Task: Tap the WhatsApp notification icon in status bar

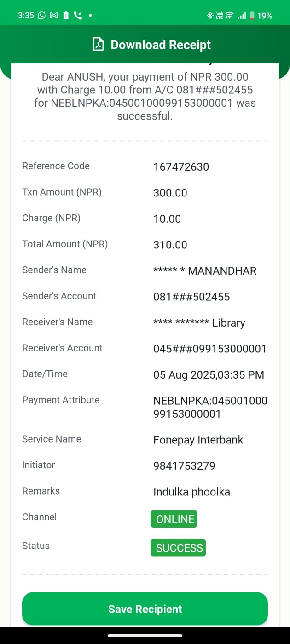Action: pyautogui.click(x=42, y=16)
